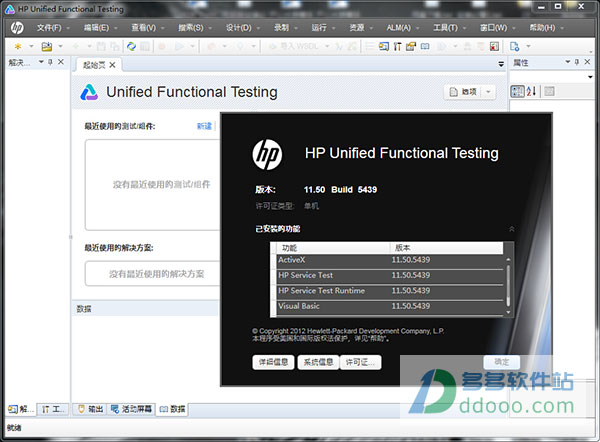
Task: Click the Properties pane toolbar icon
Action: pos(411,47)
